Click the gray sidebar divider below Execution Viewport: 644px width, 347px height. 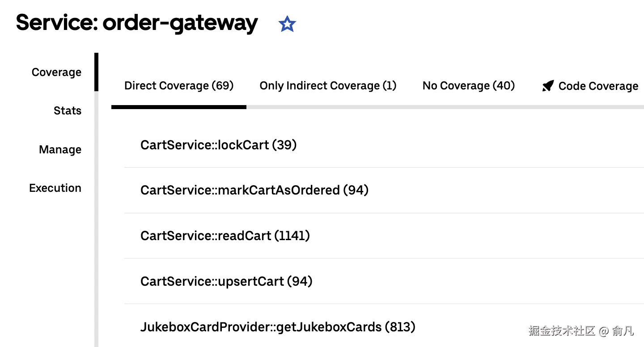point(96,268)
